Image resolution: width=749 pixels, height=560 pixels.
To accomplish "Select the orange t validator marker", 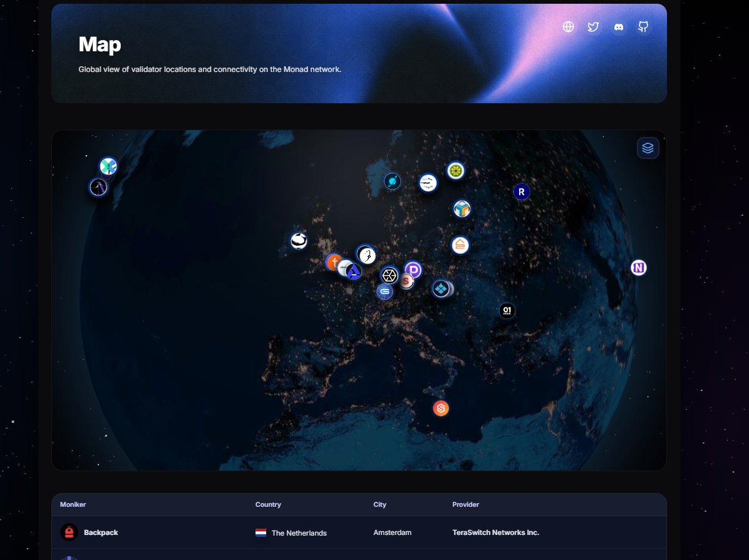I will pos(333,262).
